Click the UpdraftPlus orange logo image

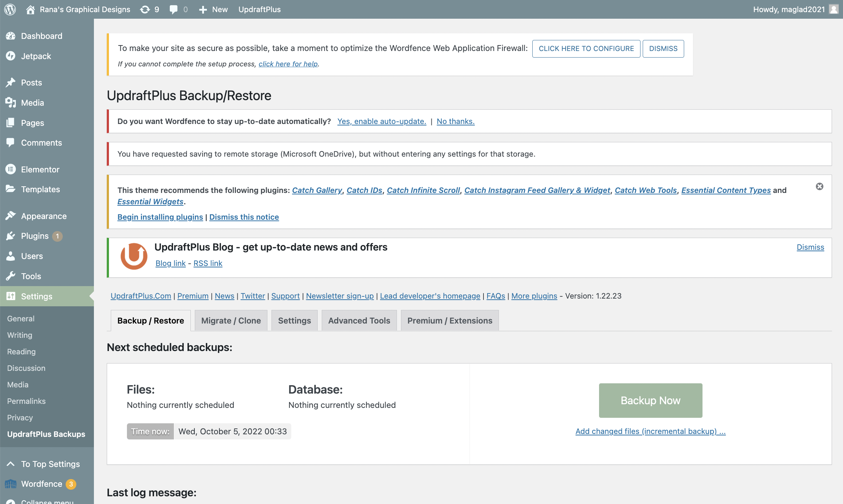tap(134, 256)
